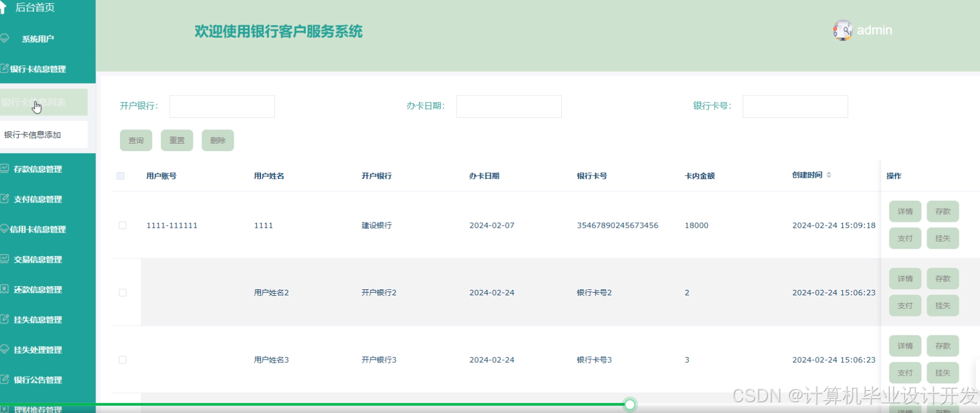This screenshot has width=980, height=413.
Task: Open 详情 for the 用户姓名3 row
Action: point(905,346)
